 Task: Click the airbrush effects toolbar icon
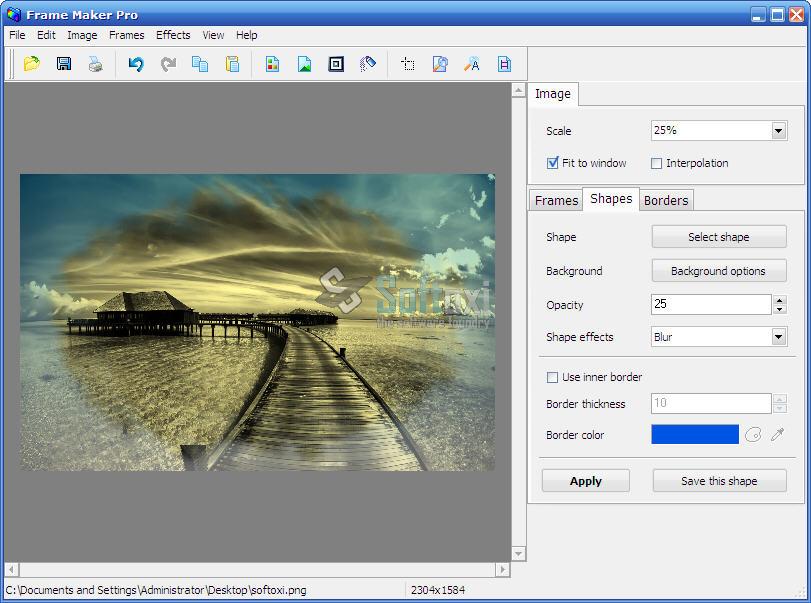(x=367, y=64)
